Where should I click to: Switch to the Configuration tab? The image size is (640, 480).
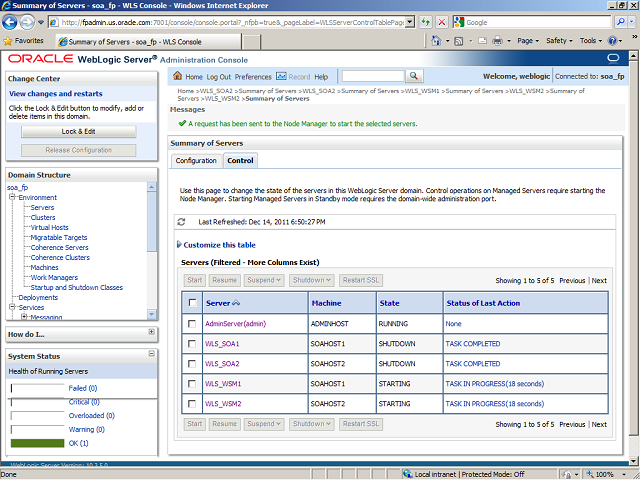[196, 160]
